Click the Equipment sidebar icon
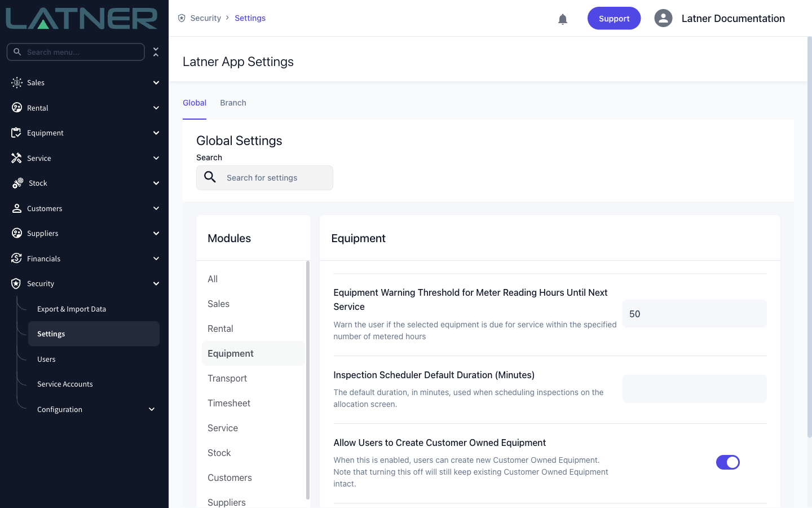The image size is (812, 508). pyautogui.click(x=16, y=133)
